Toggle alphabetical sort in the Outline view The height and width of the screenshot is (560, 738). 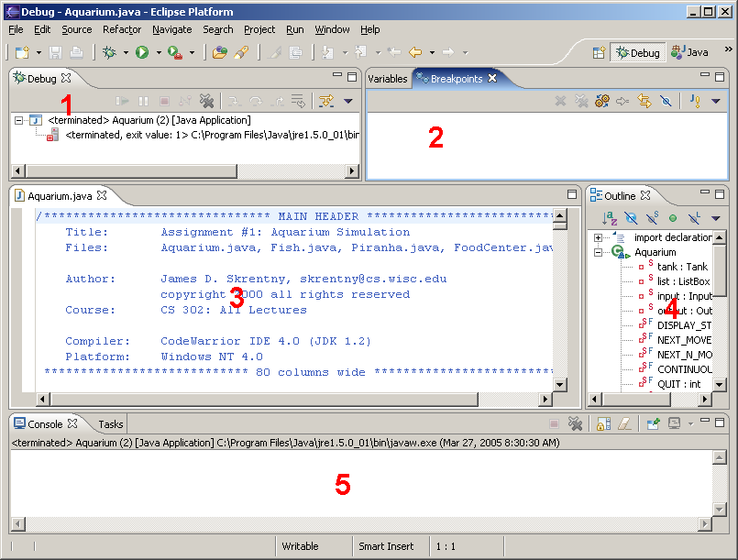(x=608, y=216)
